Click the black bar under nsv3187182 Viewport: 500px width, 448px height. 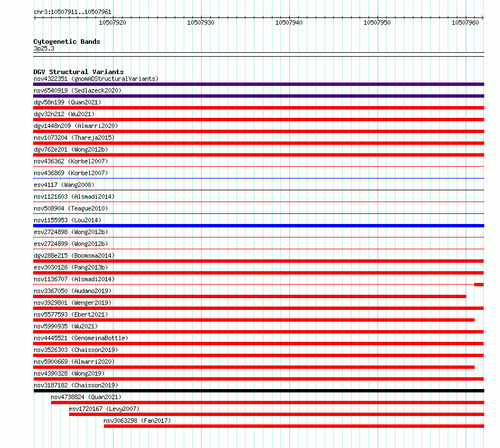point(259,391)
